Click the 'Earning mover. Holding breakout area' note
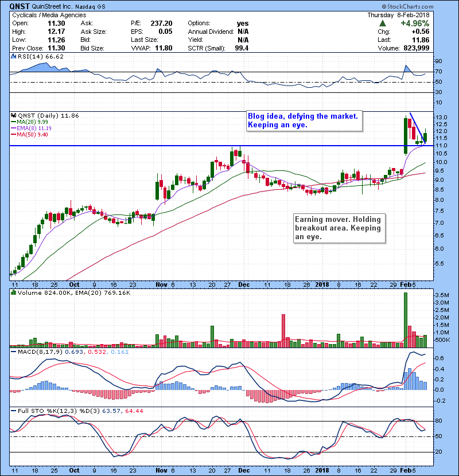The height and width of the screenshot is (476, 459). point(339,228)
